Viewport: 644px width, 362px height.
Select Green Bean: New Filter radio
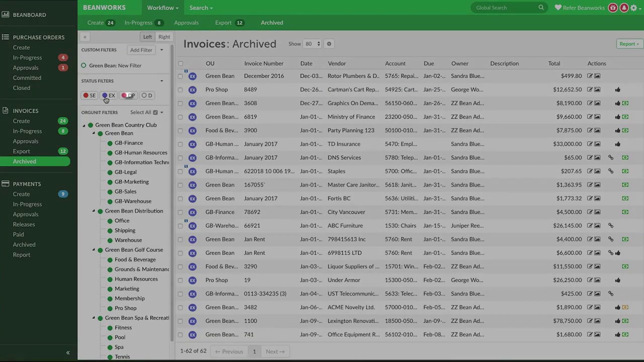pos(84,65)
